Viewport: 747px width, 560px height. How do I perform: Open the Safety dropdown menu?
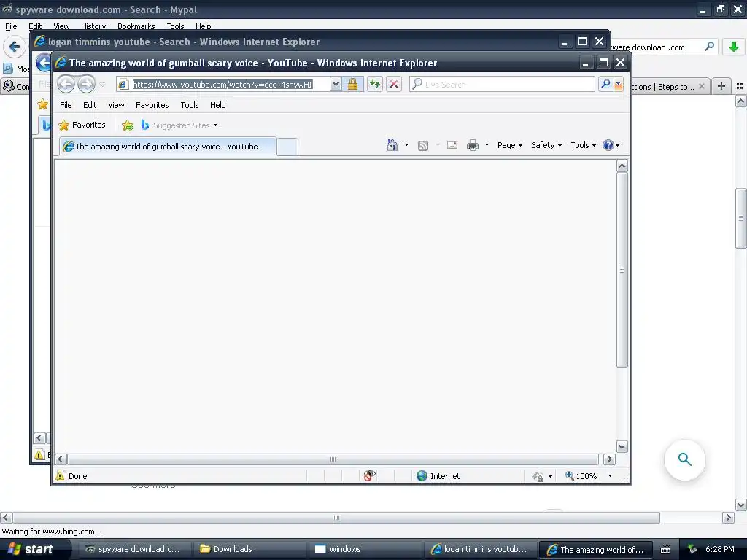[546, 145]
